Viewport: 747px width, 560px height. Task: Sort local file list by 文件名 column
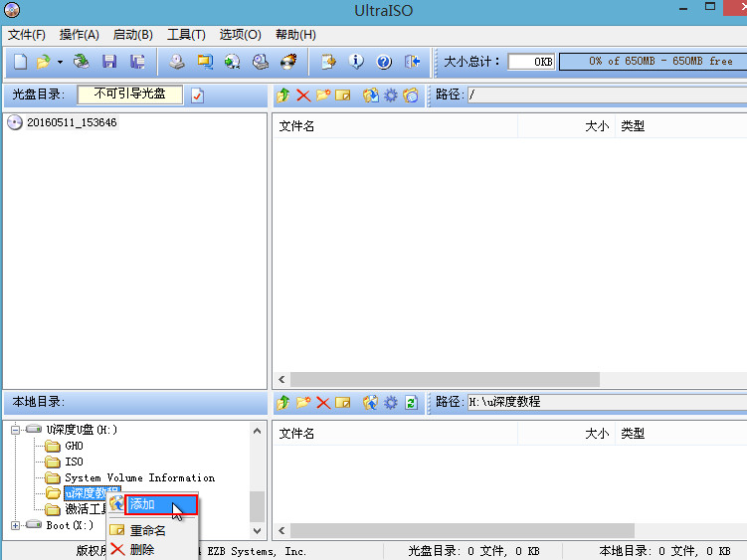click(395, 434)
